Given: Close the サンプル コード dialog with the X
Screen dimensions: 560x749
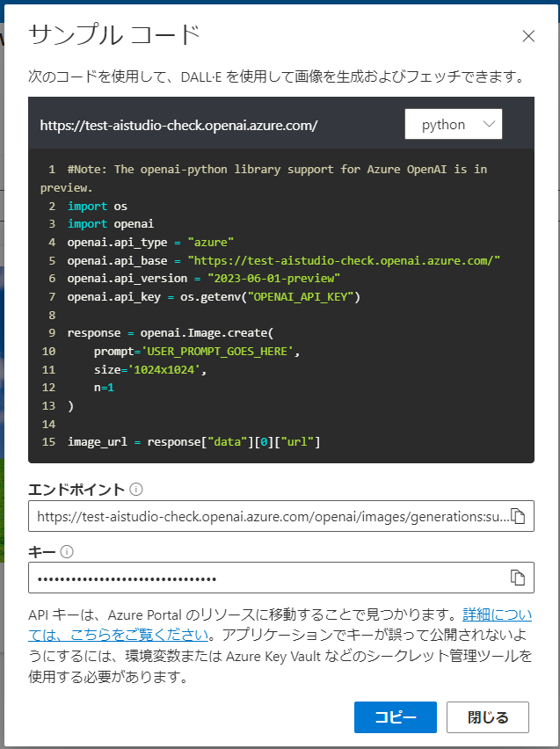Looking at the screenshot, I should pyautogui.click(x=528, y=36).
